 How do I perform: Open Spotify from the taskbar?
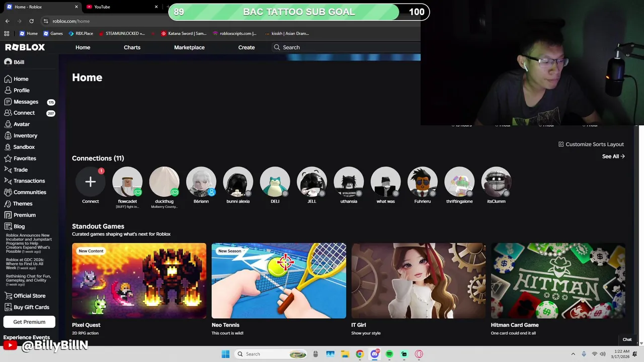coord(389,354)
